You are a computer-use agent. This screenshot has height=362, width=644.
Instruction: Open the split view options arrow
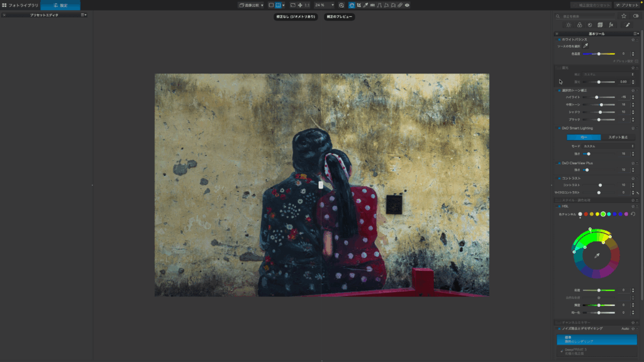tap(284, 5)
